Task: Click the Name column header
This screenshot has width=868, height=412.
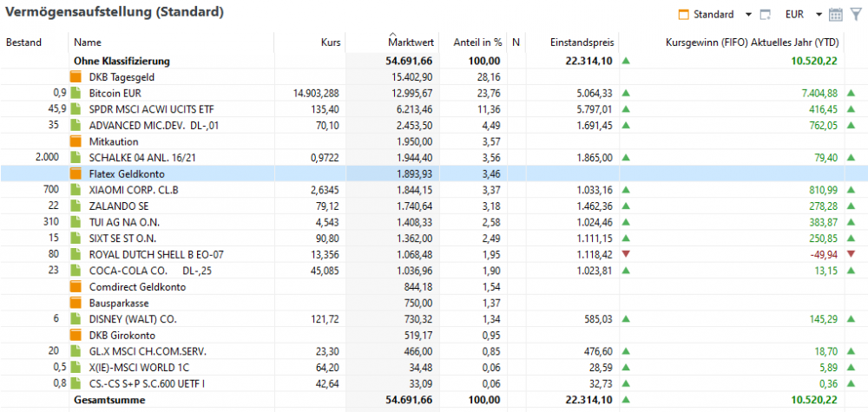Action: 88,42
